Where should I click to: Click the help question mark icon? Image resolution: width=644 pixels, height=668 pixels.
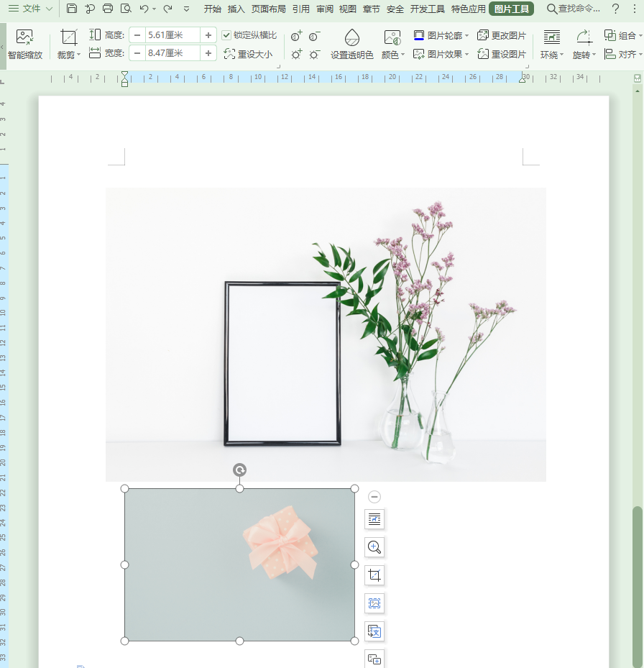point(615,9)
